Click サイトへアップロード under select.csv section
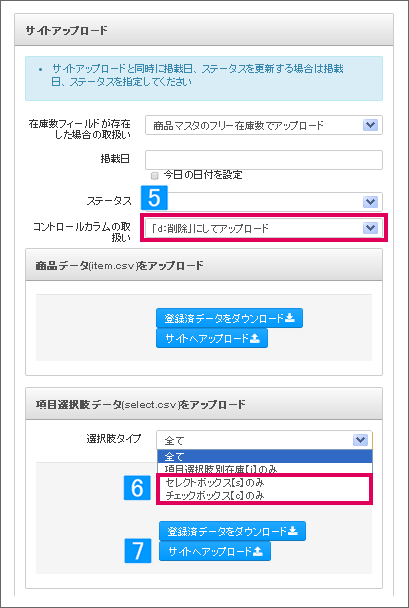Image resolution: width=409 pixels, height=608 pixels. click(215, 551)
